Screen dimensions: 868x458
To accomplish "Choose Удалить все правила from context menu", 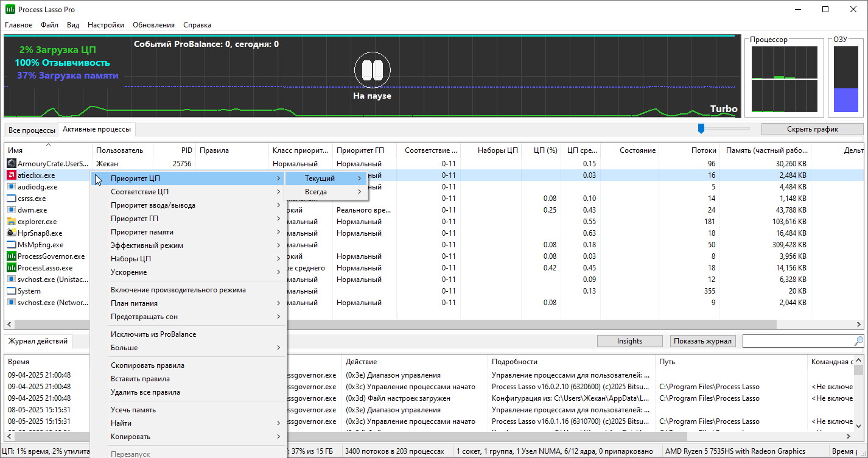I will pos(188,392).
